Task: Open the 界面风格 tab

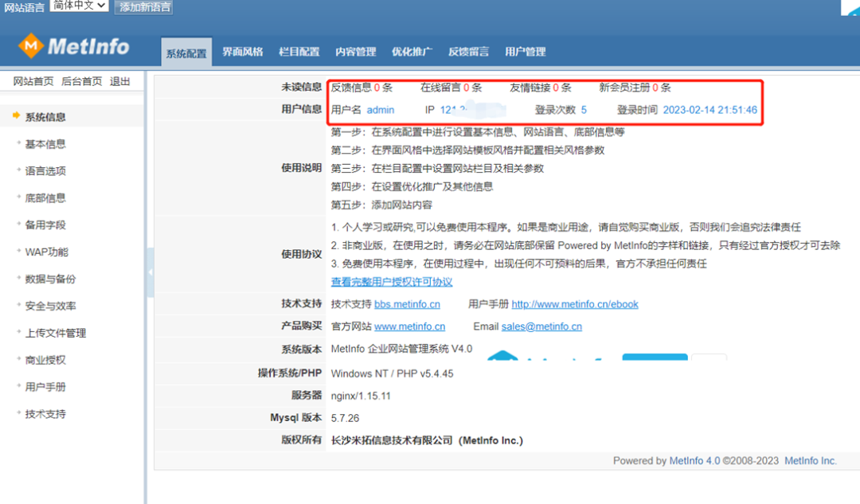Action: (242, 52)
